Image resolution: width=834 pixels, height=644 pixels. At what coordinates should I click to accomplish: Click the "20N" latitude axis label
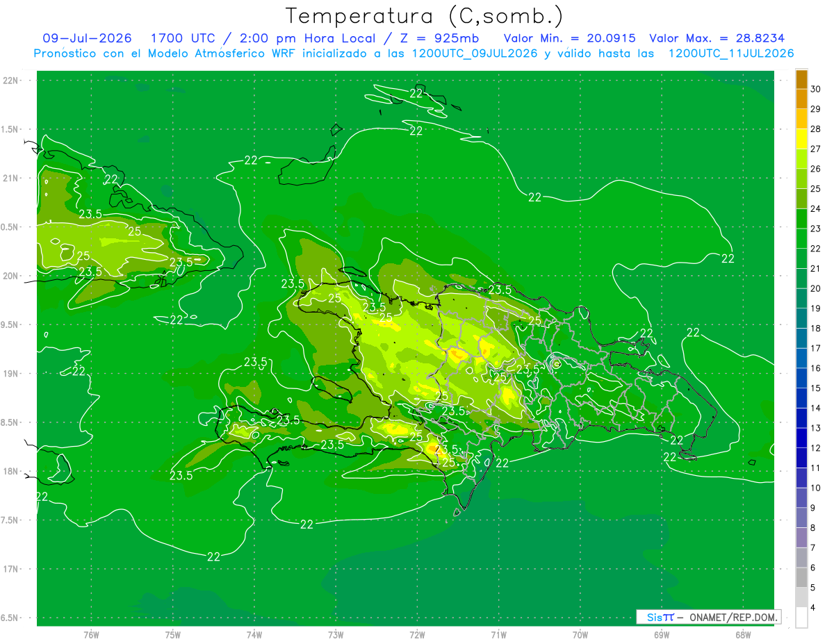click(10, 276)
